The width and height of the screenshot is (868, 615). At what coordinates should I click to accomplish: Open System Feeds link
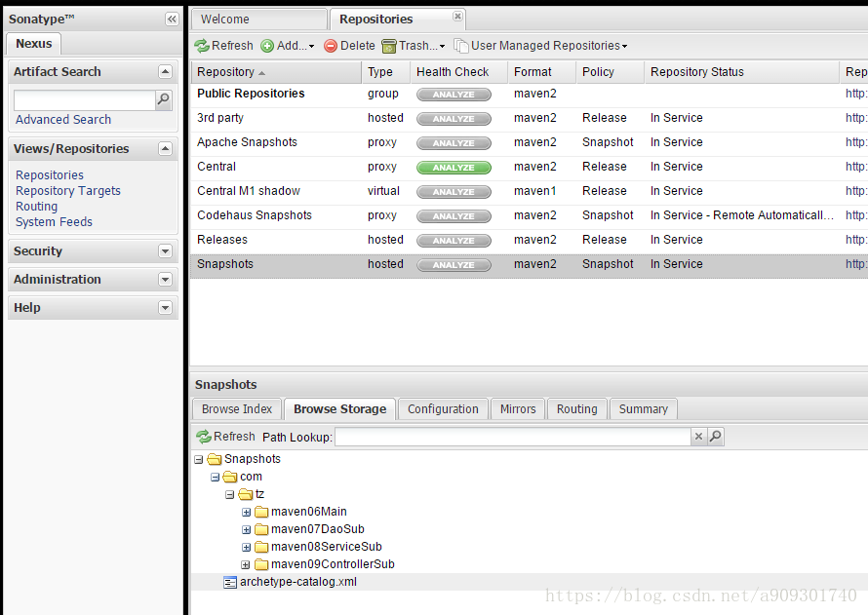pyautogui.click(x=54, y=222)
